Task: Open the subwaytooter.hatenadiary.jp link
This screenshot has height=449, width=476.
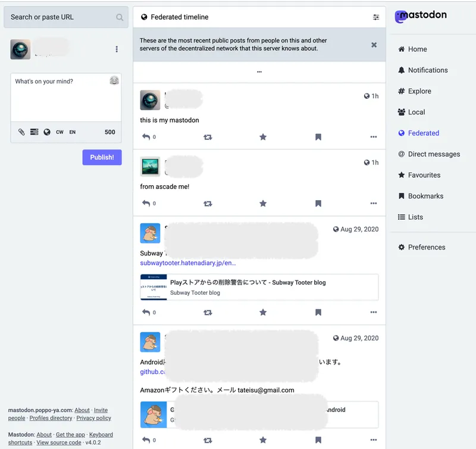Action: click(188, 263)
